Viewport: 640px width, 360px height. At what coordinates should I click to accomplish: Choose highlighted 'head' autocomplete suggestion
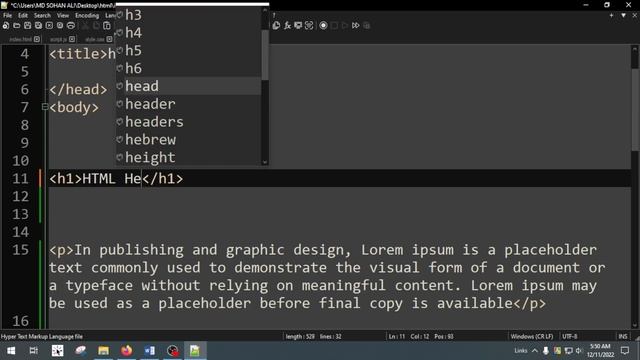click(x=189, y=86)
